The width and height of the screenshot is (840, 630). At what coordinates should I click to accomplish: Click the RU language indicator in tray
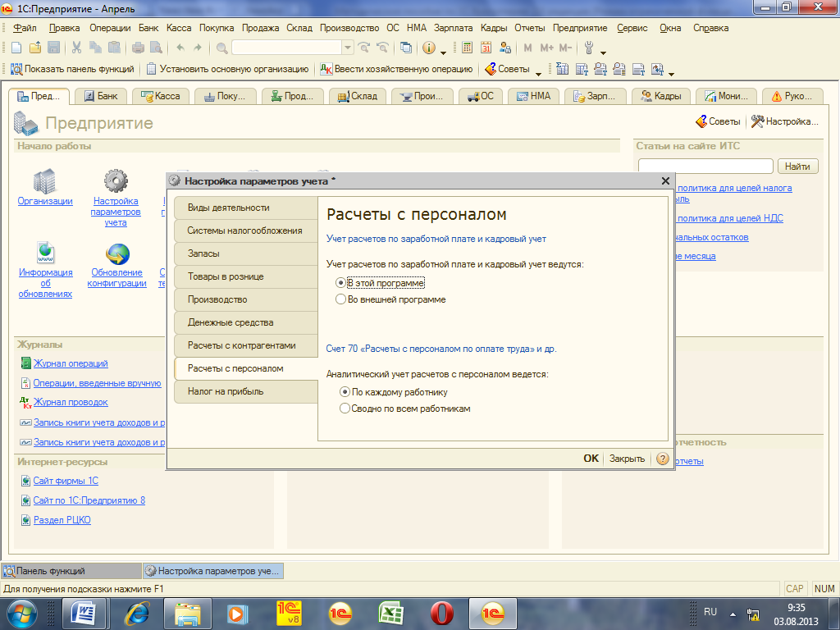pyautogui.click(x=710, y=611)
